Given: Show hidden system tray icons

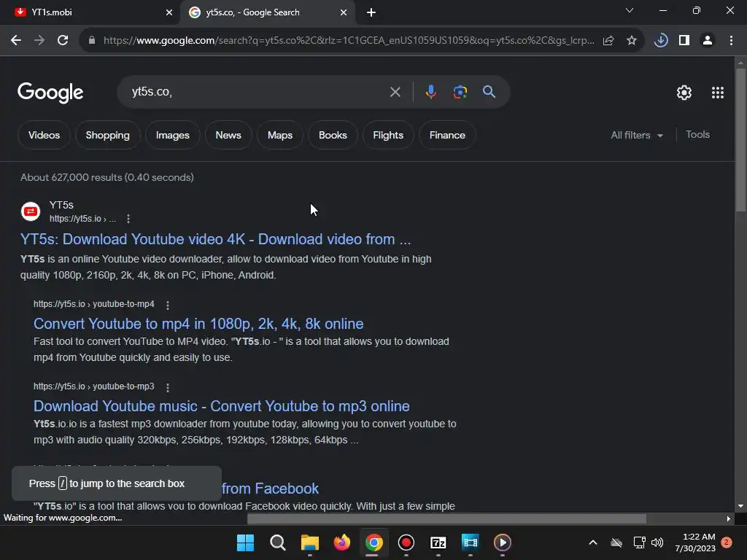Looking at the screenshot, I should (x=593, y=542).
